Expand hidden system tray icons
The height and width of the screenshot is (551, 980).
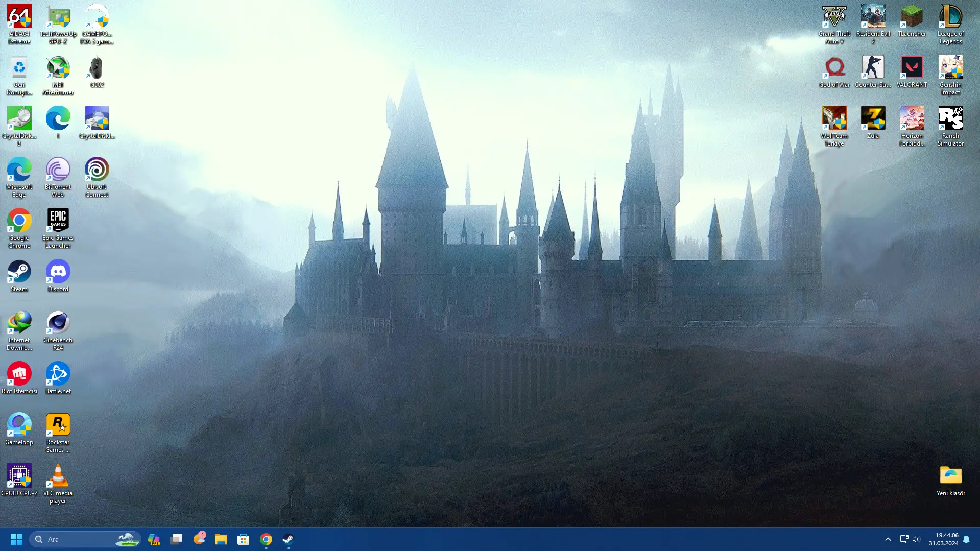(888, 539)
